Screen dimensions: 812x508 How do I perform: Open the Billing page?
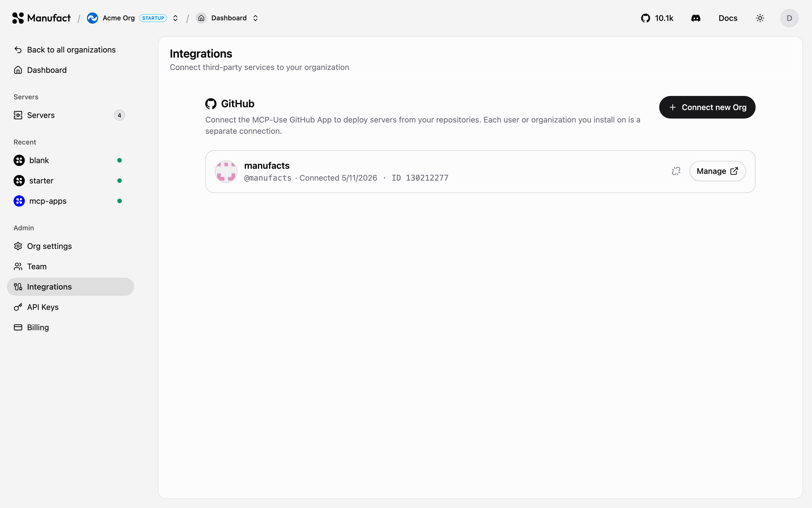(70, 327)
